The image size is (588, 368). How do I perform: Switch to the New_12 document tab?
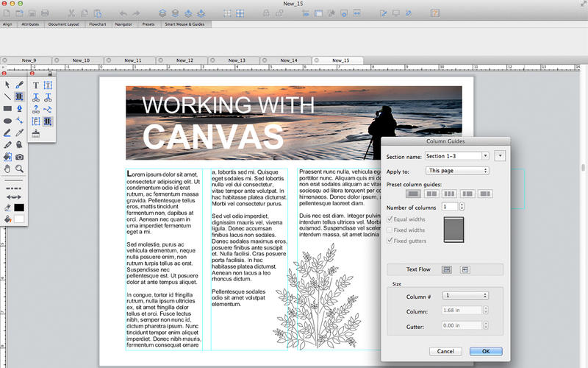tap(182, 60)
